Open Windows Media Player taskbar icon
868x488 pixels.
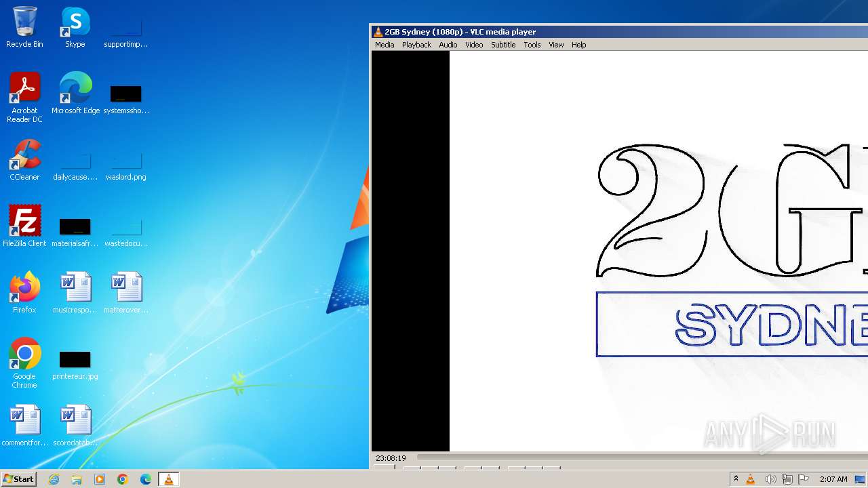100,479
